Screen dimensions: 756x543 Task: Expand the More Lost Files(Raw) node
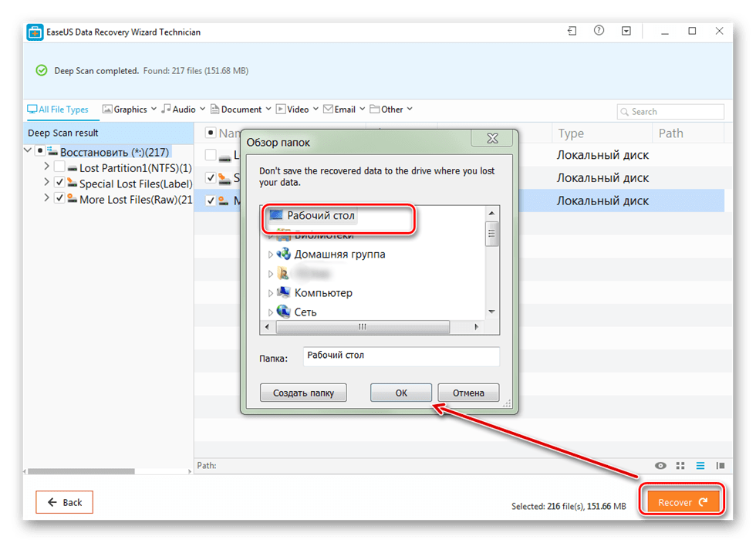(x=46, y=198)
